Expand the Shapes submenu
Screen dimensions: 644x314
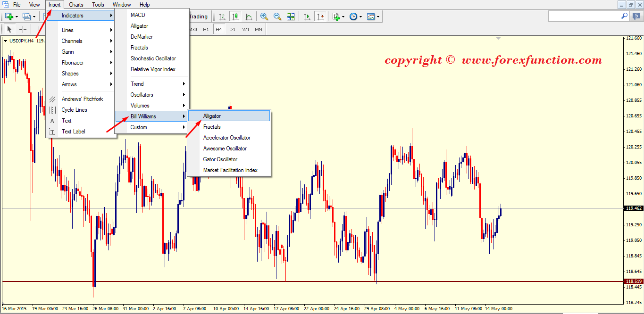click(x=81, y=74)
